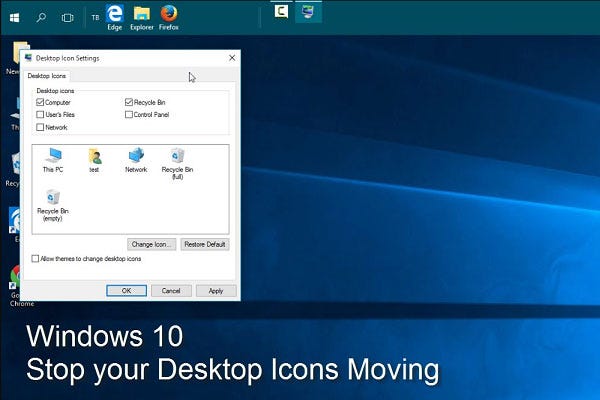Select the Network icon in the preview list
This screenshot has height=400, width=600.
(136, 160)
